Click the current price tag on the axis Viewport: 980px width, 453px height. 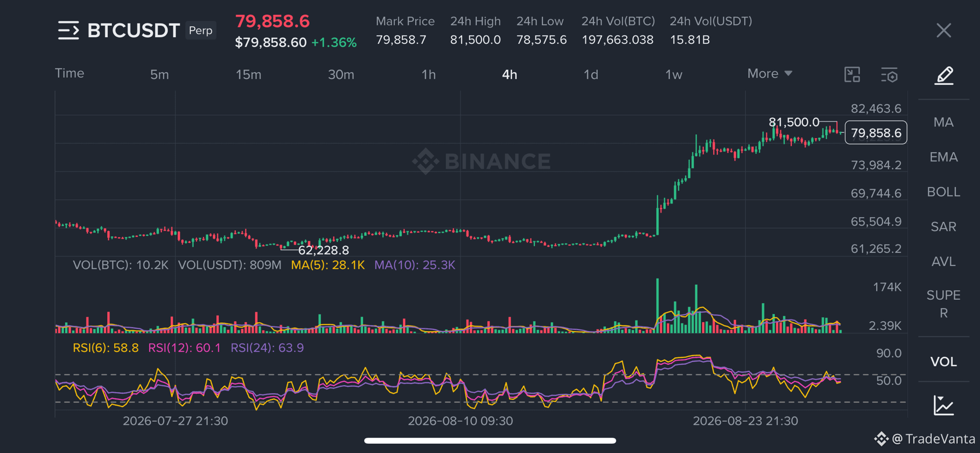(x=876, y=133)
